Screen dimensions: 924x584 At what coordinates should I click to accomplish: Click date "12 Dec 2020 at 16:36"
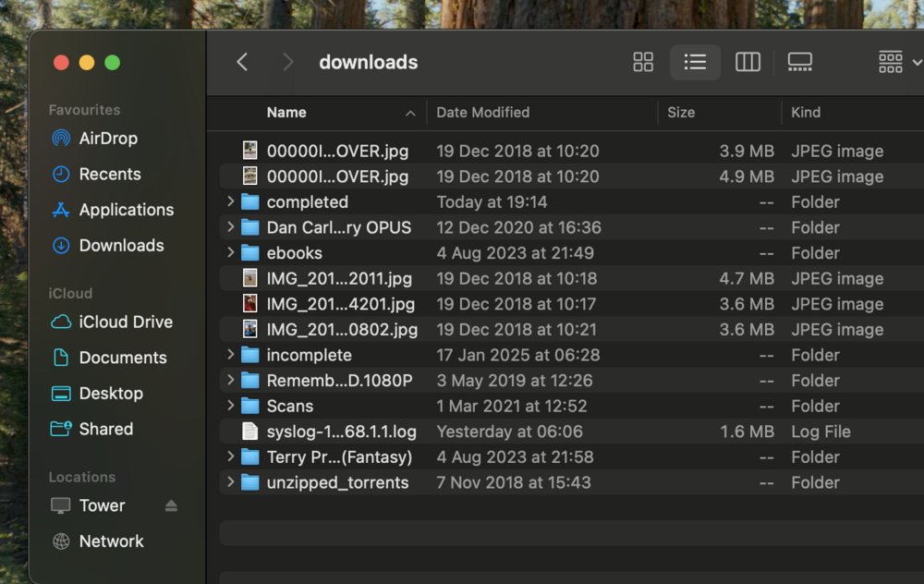[518, 227]
